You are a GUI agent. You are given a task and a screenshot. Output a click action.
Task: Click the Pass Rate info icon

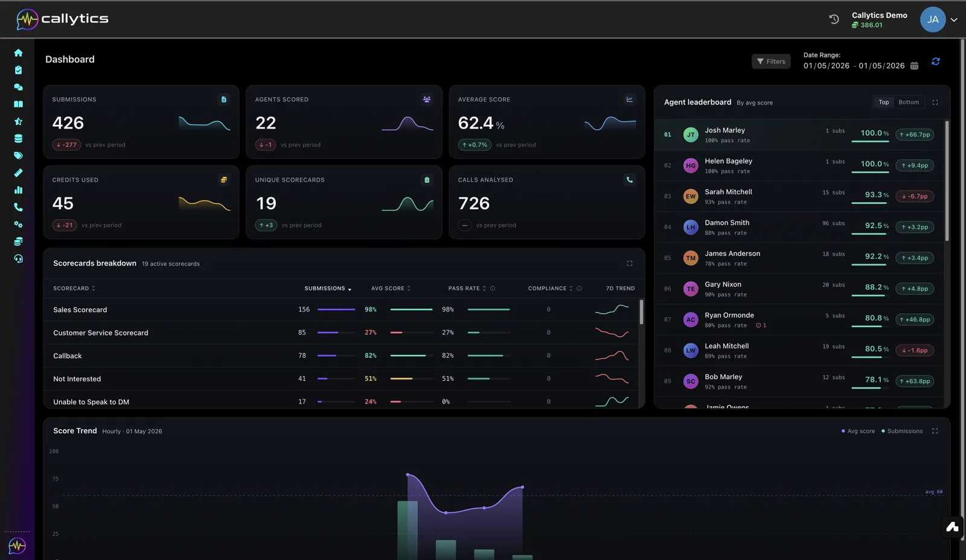(493, 288)
